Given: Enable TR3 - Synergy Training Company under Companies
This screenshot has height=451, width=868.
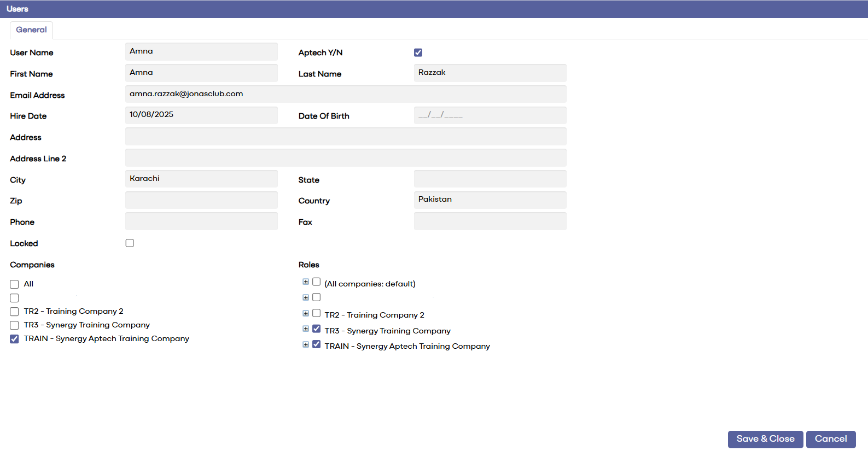Looking at the screenshot, I should tap(14, 325).
